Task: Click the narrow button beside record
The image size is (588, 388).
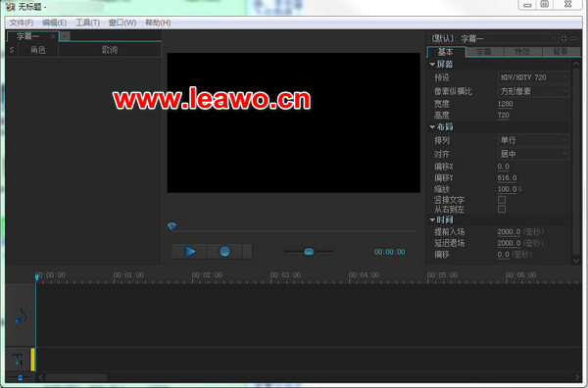Action: click(247, 251)
